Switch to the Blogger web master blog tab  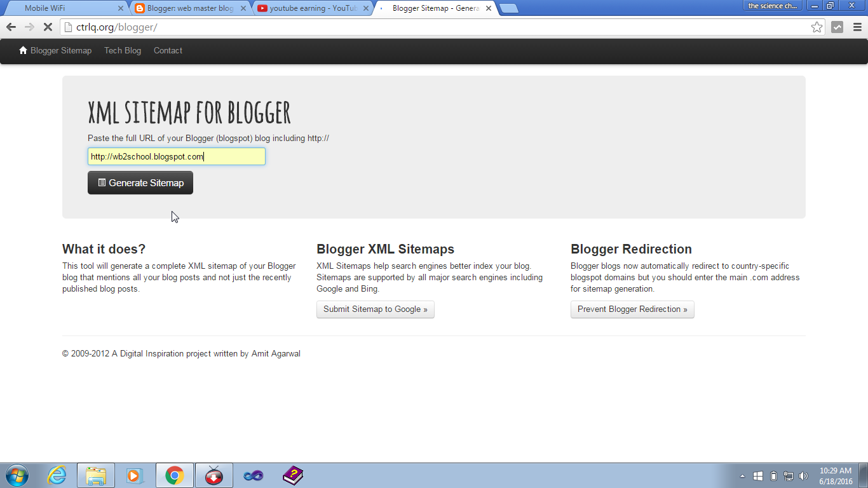(x=191, y=8)
